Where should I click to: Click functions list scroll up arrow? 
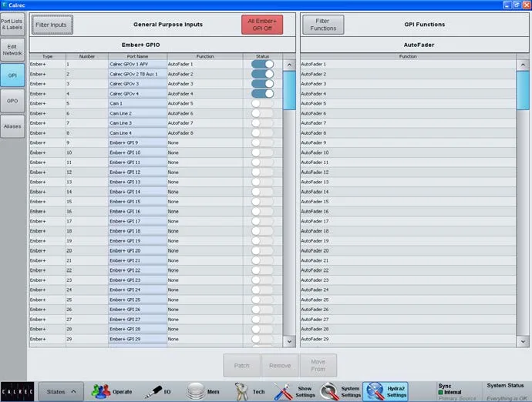pyautogui.click(x=523, y=65)
